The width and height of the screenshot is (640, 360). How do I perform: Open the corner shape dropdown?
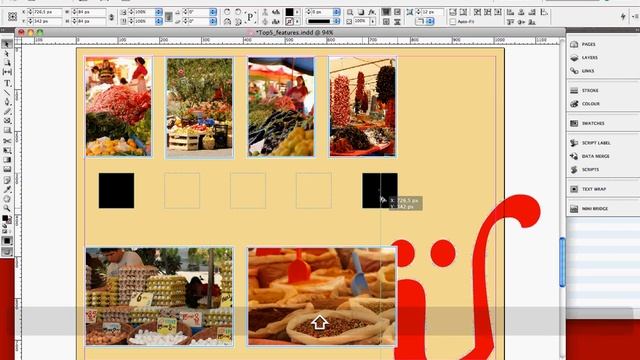pyautogui.click(x=430, y=21)
